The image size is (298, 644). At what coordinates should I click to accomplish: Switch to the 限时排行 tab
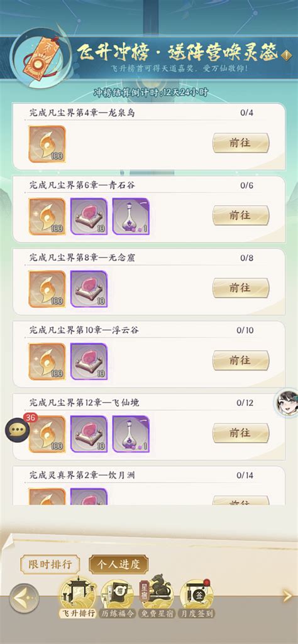click(50, 564)
